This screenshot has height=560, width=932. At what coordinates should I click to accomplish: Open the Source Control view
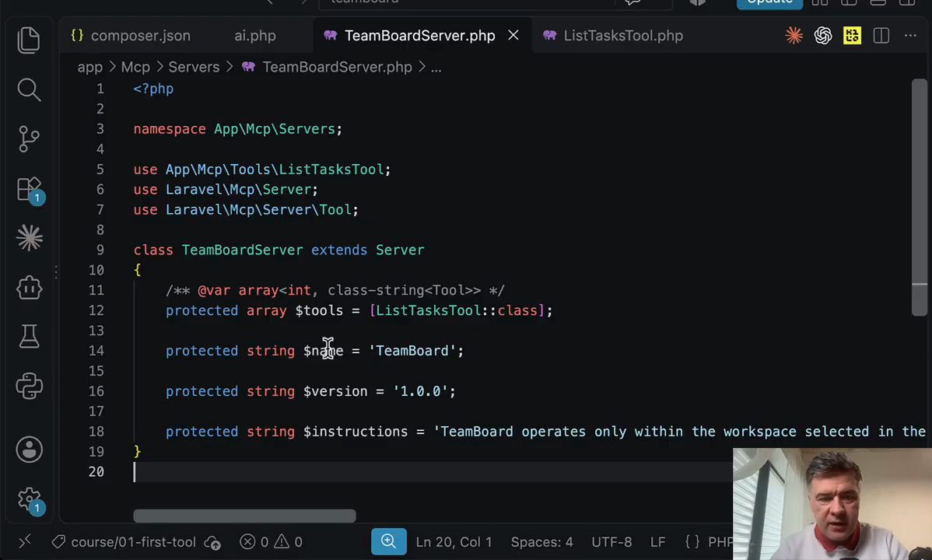click(x=29, y=139)
